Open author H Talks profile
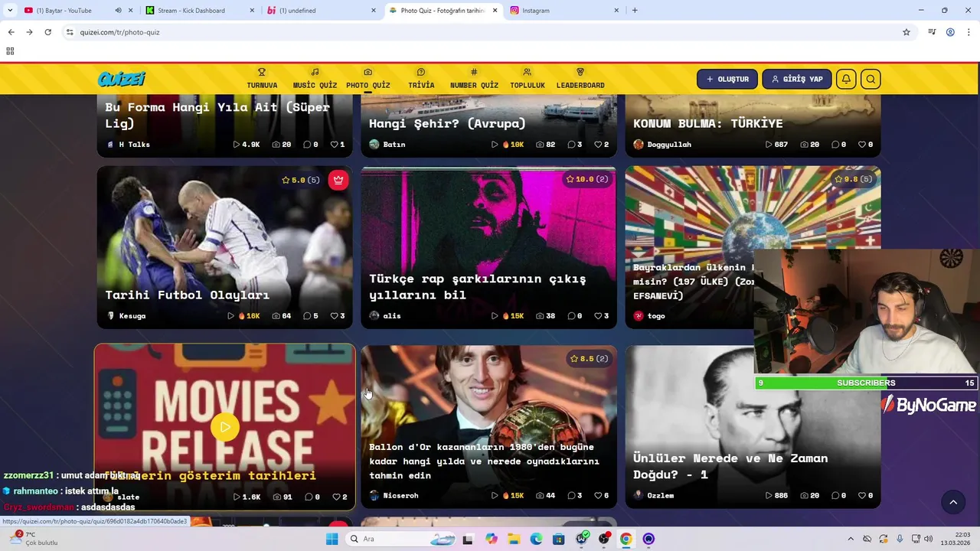The image size is (980, 551). pyautogui.click(x=128, y=144)
